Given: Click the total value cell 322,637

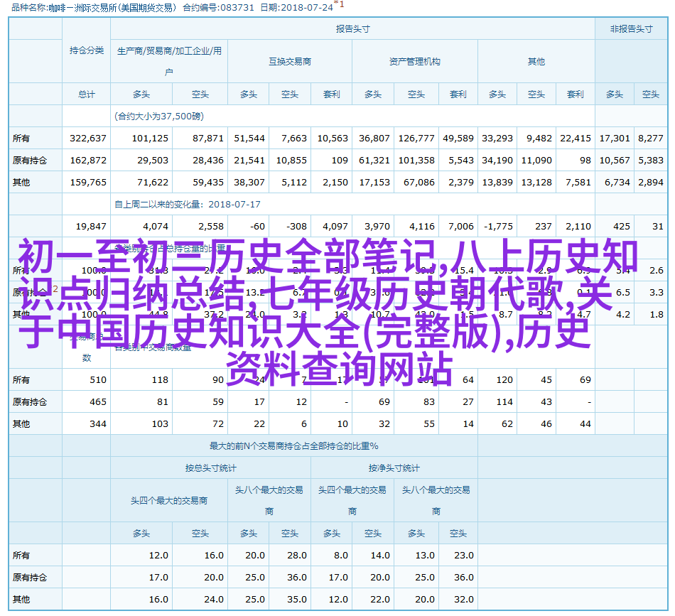Looking at the screenshot, I should click(x=88, y=139).
